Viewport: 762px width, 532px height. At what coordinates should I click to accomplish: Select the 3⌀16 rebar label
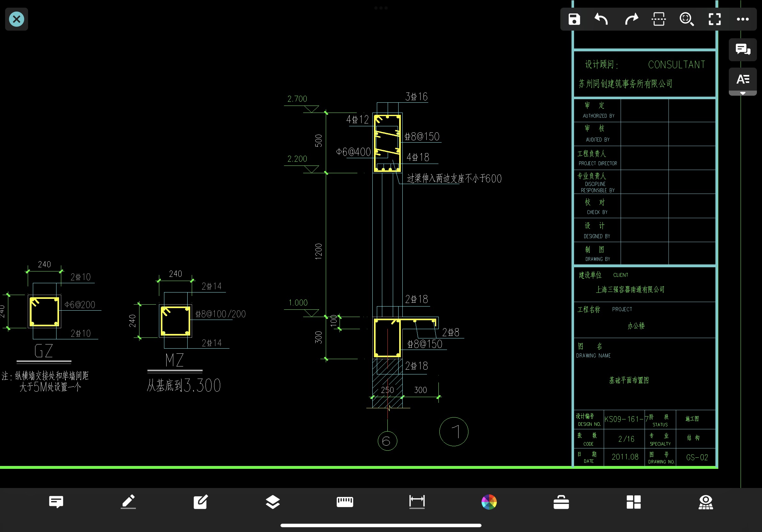click(416, 97)
